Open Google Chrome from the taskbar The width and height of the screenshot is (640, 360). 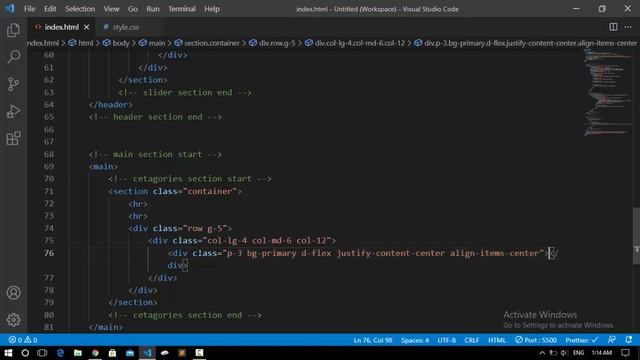tap(95, 353)
